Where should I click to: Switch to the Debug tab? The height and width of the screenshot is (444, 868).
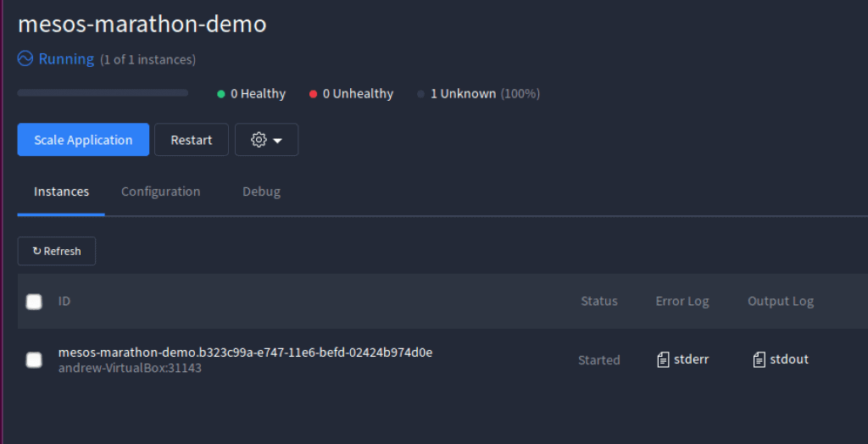(x=261, y=191)
